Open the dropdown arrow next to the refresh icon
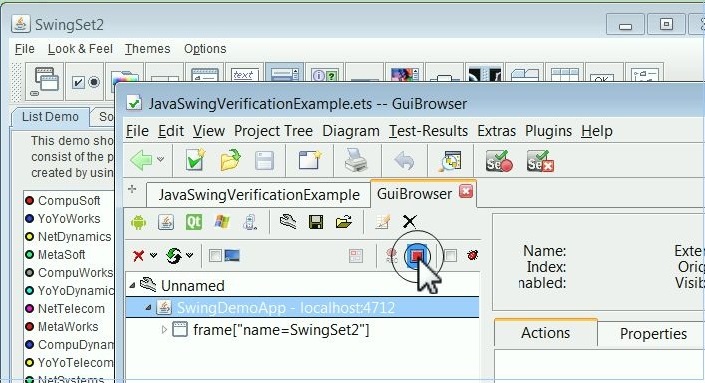This screenshot has width=705, height=383. pyautogui.click(x=190, y=255)
